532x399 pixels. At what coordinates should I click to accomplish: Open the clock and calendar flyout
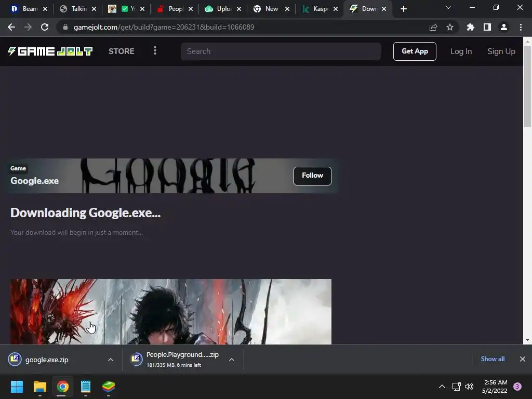[x=495, y=387]
